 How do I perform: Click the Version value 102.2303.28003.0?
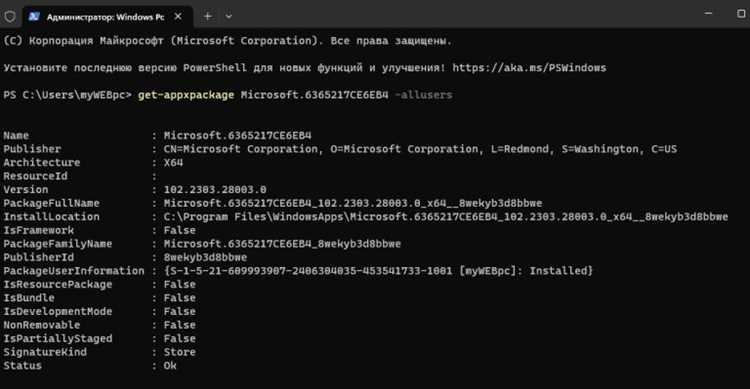(x=215, y=190)
